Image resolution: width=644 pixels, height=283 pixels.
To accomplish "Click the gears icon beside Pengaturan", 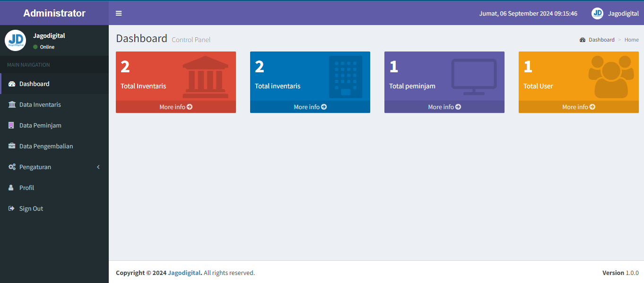I will point(12,167).
